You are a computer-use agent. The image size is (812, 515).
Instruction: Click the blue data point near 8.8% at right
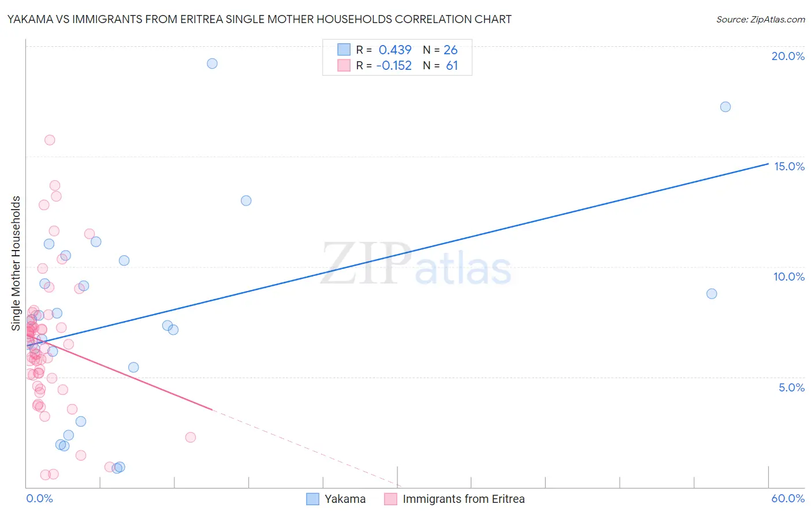(712, 294)
